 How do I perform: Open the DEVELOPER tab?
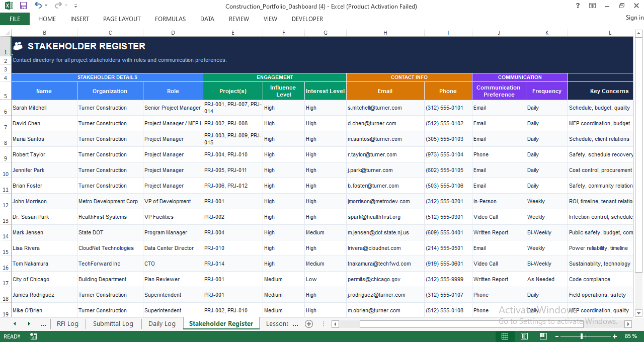point(307,19)
